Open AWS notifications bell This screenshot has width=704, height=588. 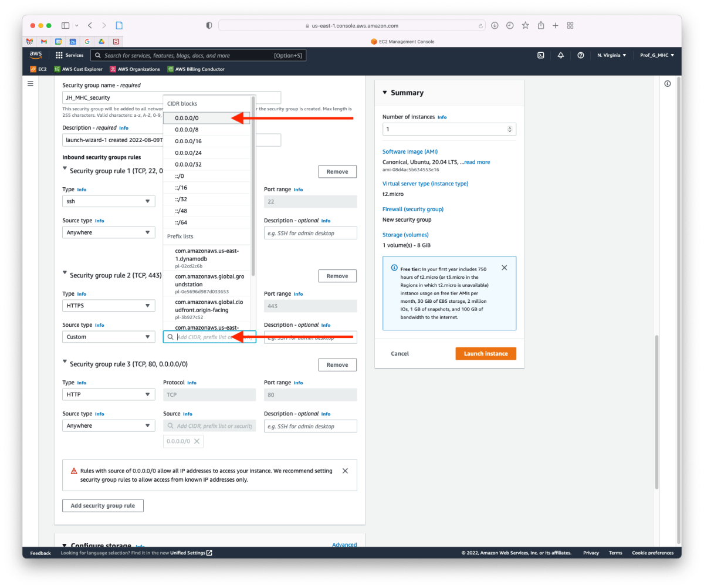pos(561,55)
